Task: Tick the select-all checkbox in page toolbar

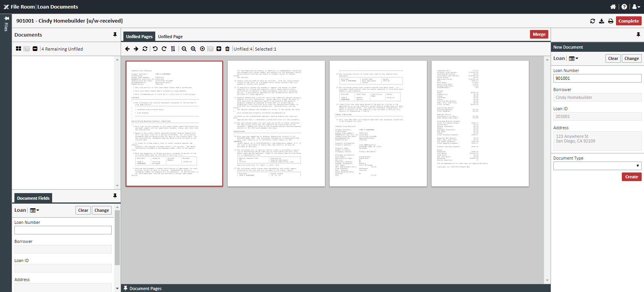Action: [x=211, y=49]
